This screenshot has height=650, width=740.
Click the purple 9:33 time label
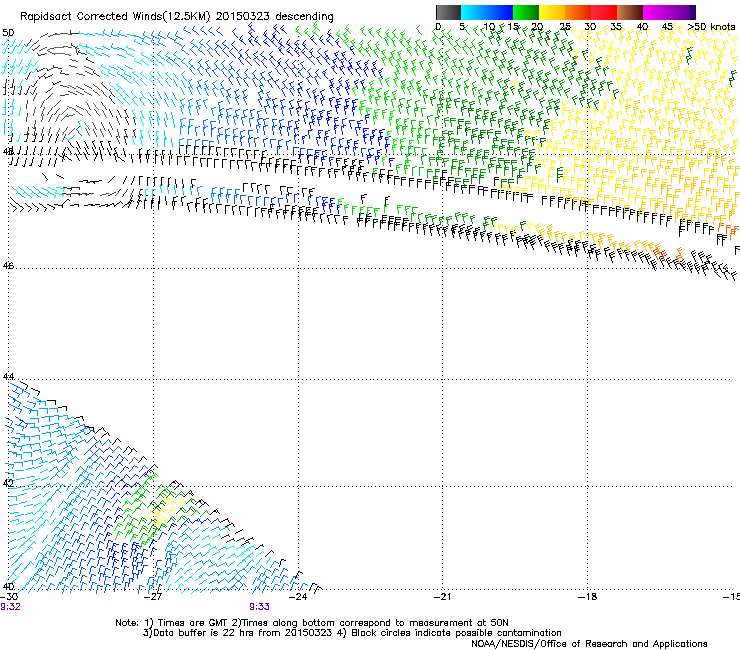pyautogui.click(x=260, y=607)
